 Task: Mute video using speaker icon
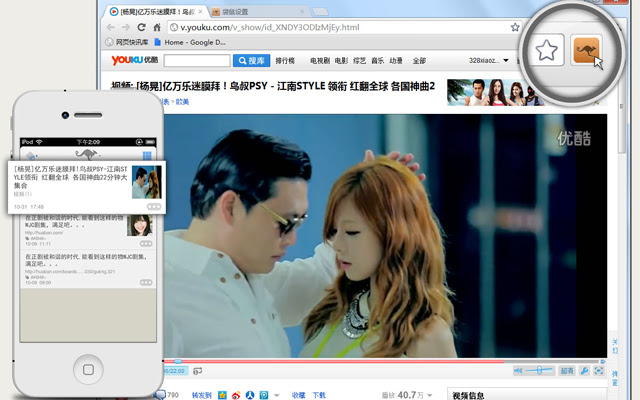[x=518, y=371]
